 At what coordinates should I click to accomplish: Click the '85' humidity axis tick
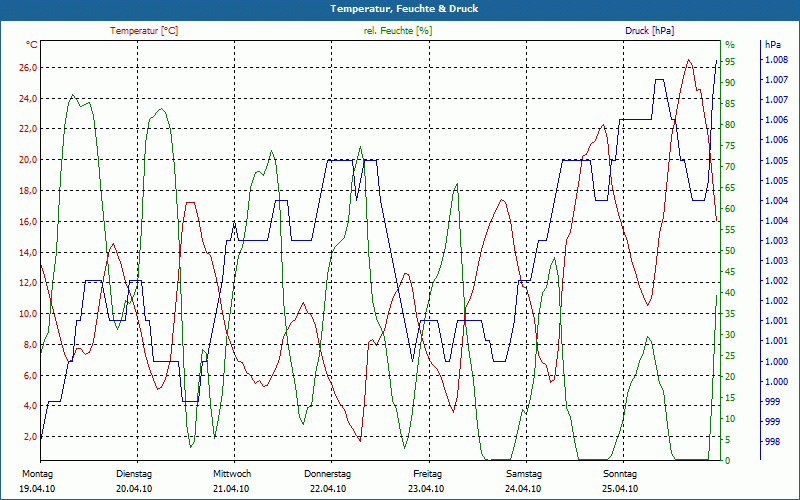(730, 104)
